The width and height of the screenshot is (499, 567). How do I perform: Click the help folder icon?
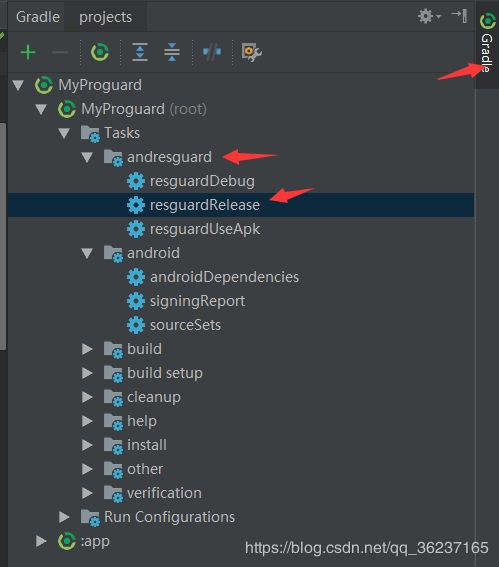[x=113, y=422]
